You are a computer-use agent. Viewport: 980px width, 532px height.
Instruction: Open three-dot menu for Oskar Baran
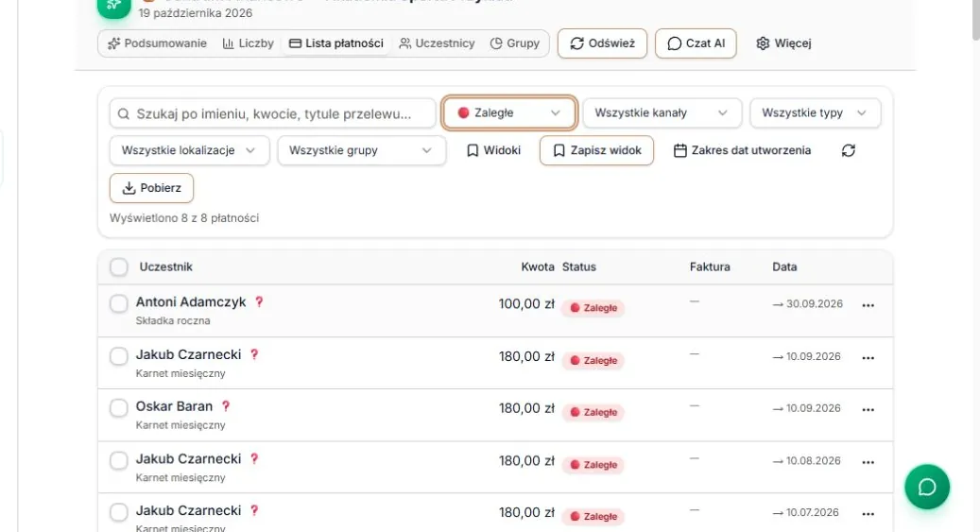tap(868, 410)
